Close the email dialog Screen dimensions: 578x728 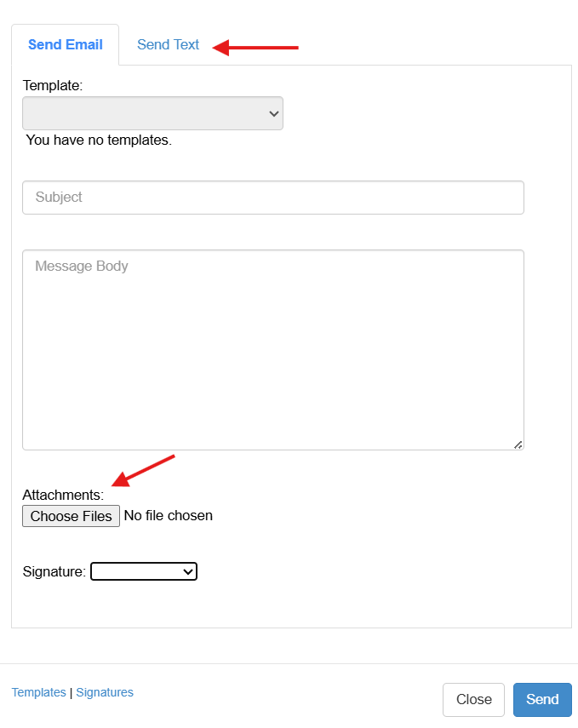473,699
